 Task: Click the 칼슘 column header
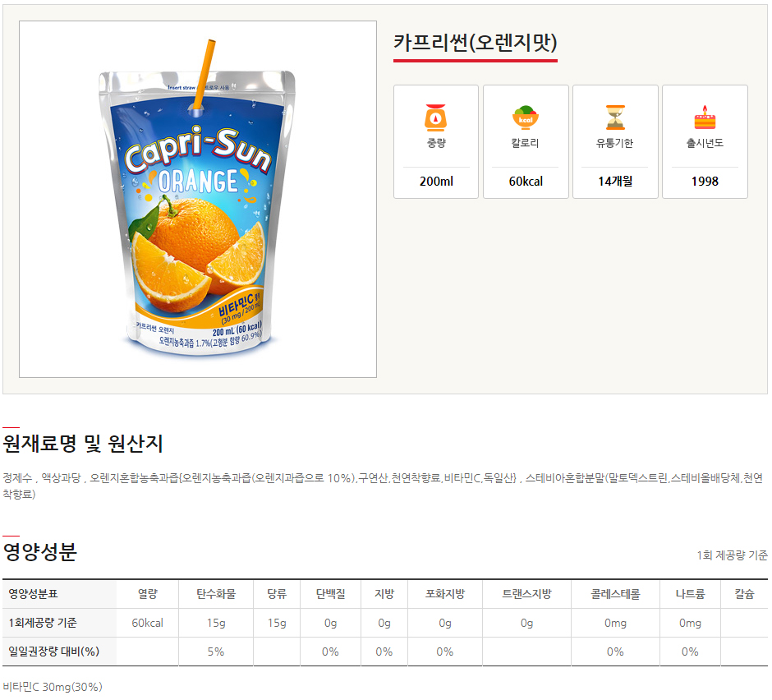[744, 593]
